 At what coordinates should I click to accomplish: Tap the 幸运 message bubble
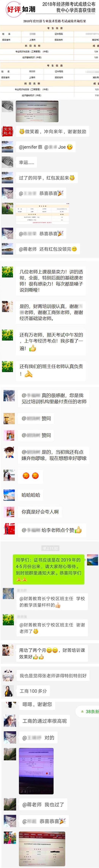[x=27, y=162]
